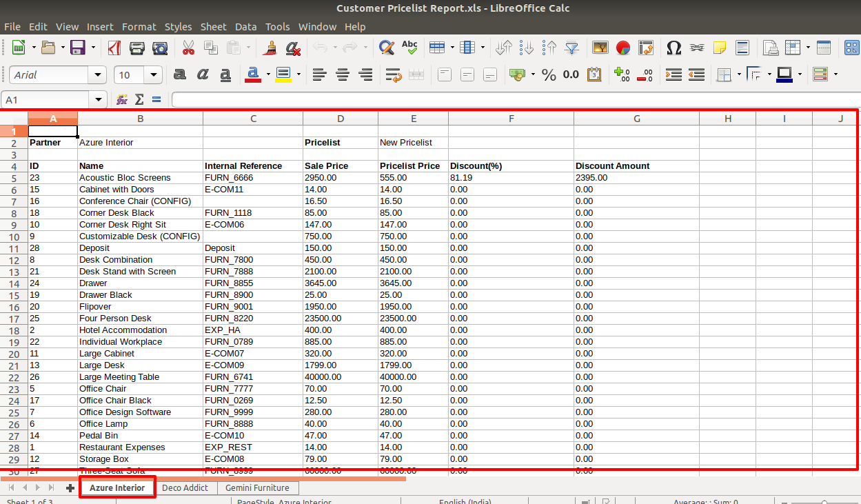
Task: Select the 'Discount Amount' header cell
Action: (636, 166)
